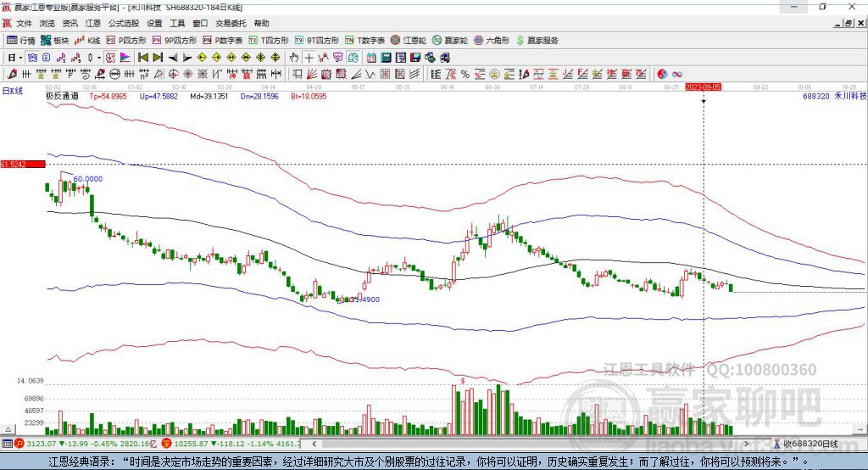Open the 交易委托 menu

231,23
